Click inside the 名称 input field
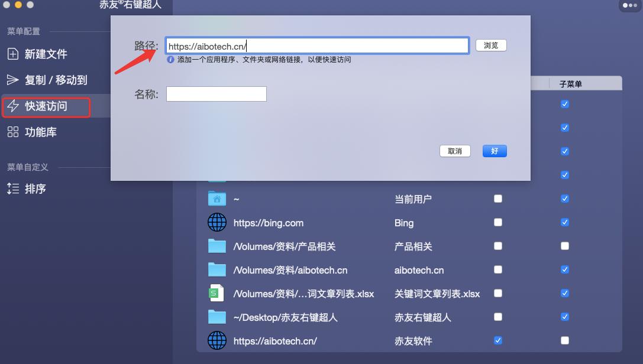 [216, 93]
